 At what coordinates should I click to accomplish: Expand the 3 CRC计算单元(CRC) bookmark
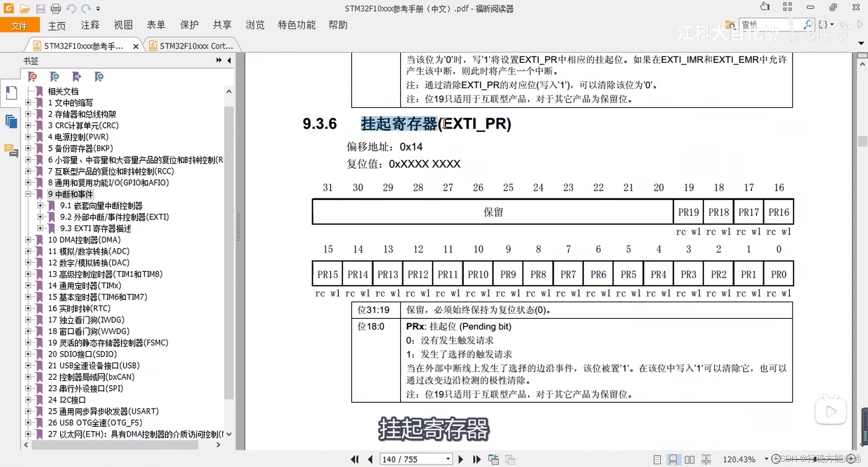(x=28, y=126)
